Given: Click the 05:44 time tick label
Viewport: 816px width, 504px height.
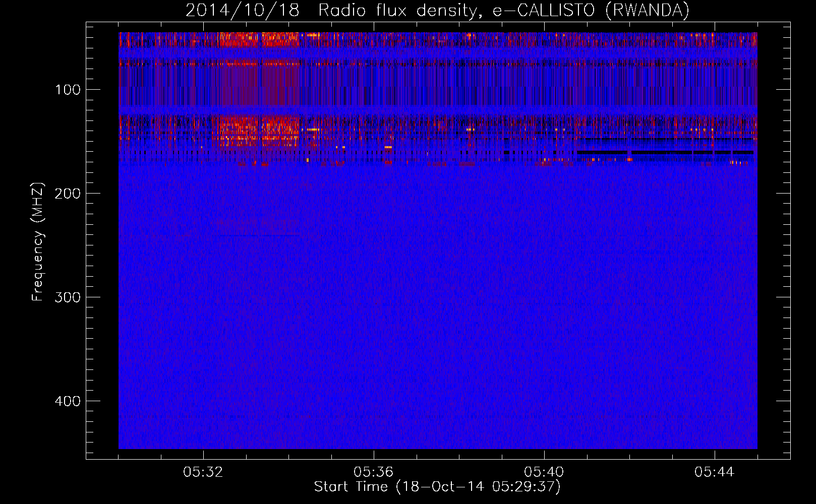Looking at the screenshot, I should tap(715, 472).
